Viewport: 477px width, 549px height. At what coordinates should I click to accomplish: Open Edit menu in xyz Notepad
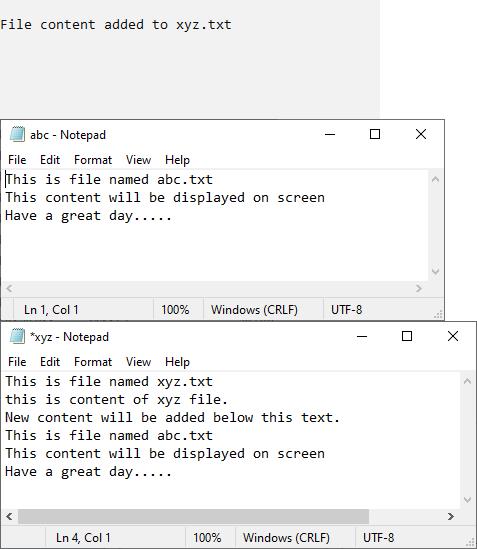click(x=50, y=362)
